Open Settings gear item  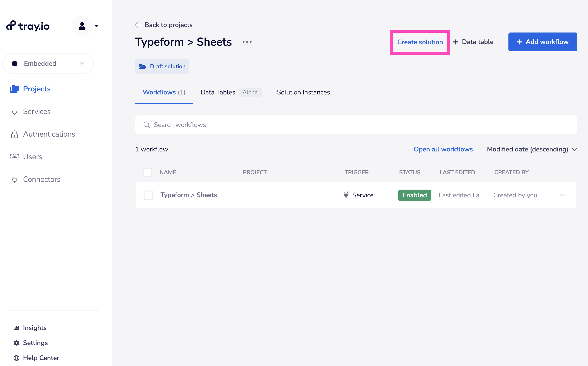(x=35, y=342)
